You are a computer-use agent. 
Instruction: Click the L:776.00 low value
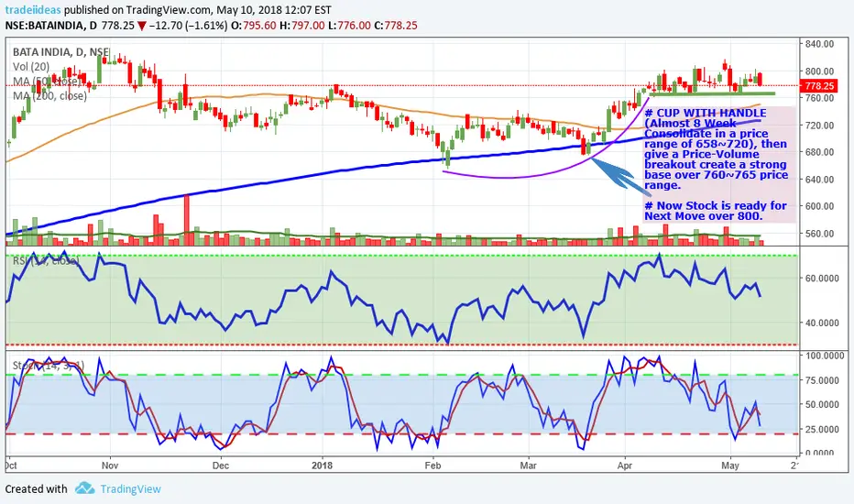click(x=349, y=25)
